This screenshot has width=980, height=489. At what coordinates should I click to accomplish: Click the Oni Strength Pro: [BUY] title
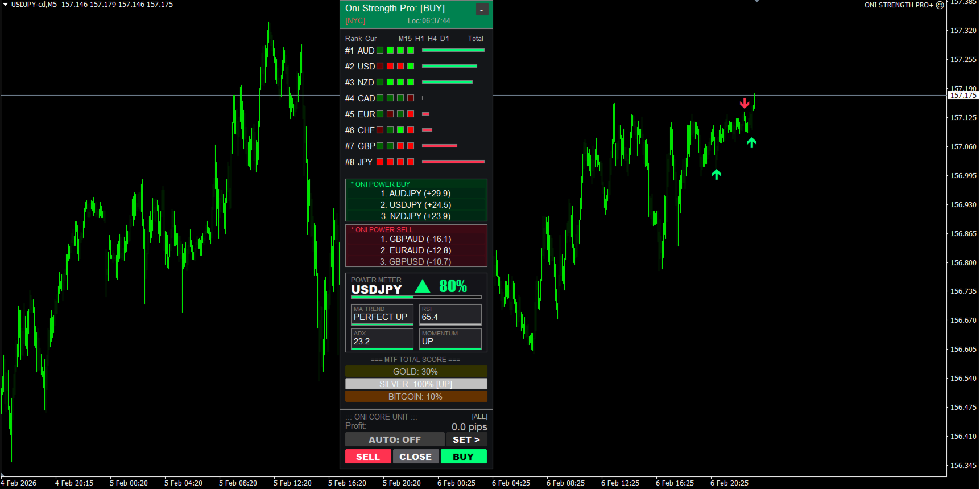pos(395,8)
